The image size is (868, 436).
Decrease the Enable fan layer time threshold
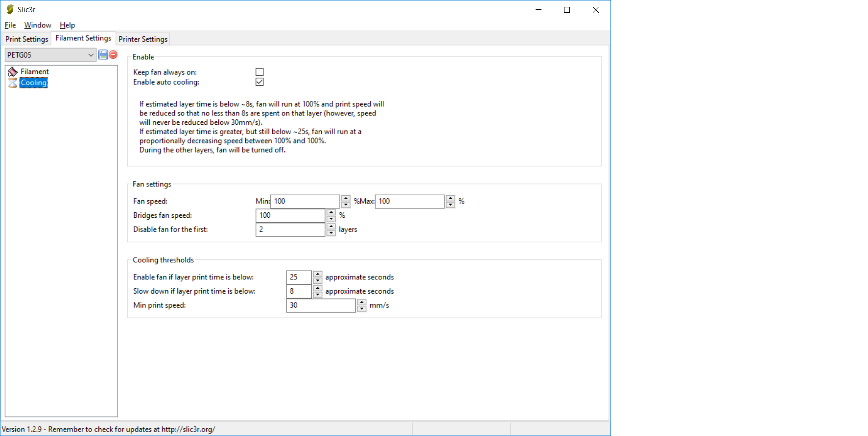[x=318, y=280]
